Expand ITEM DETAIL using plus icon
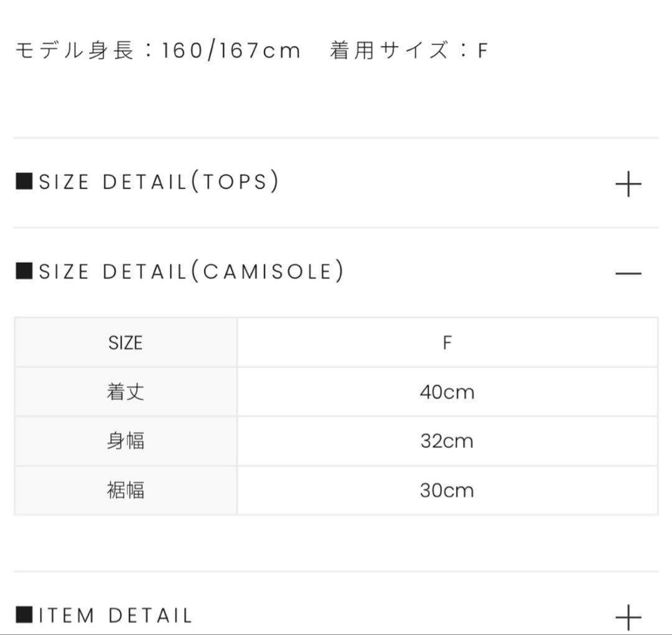This screenshot has height=635, width=672. [628, 617]
